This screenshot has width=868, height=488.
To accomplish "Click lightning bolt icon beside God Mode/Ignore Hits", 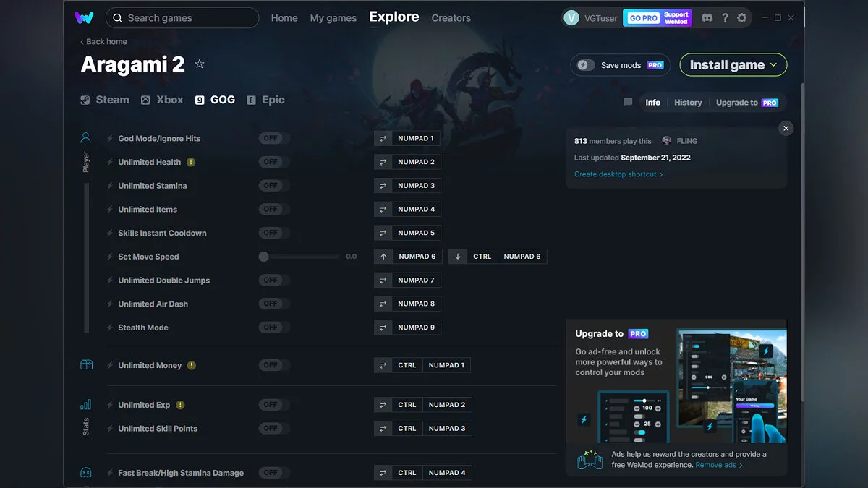I will tap(110, 138).
